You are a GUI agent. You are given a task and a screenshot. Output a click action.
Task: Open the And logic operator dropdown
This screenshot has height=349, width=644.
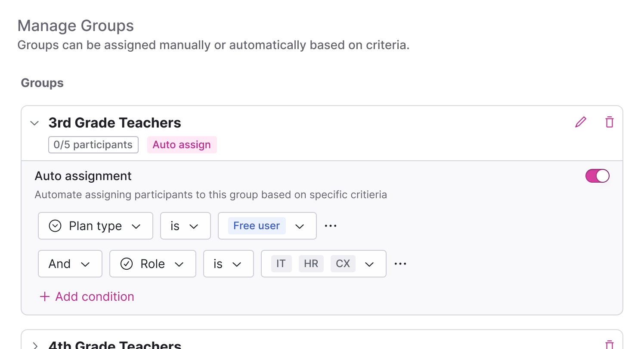(x=70, y=264)
